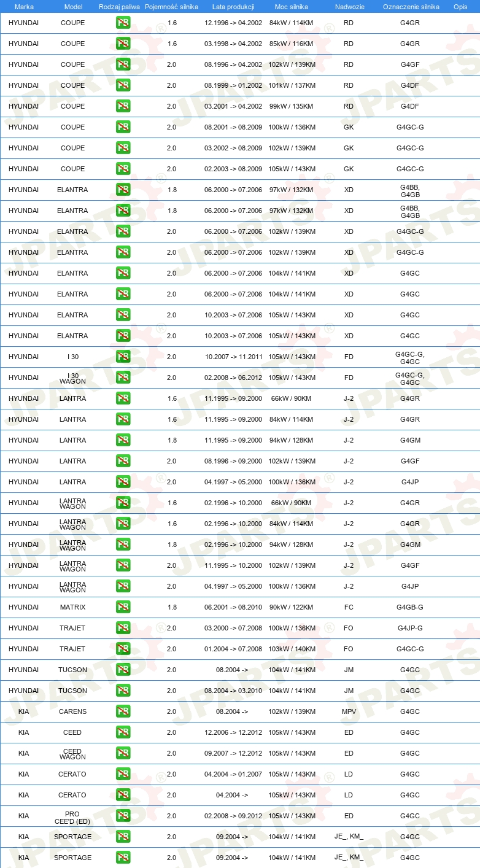Click the 101kW / 137KM power cell

click(292, 85)
